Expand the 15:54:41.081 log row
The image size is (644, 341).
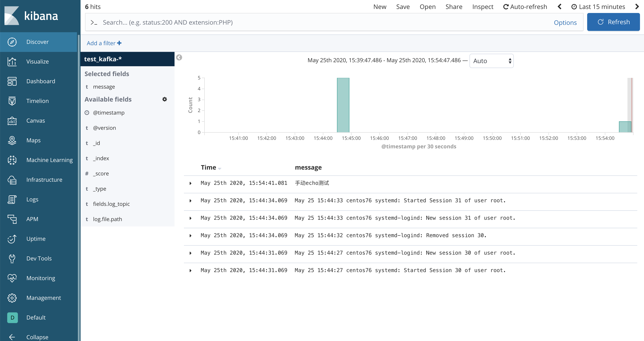tap(190, 183)
